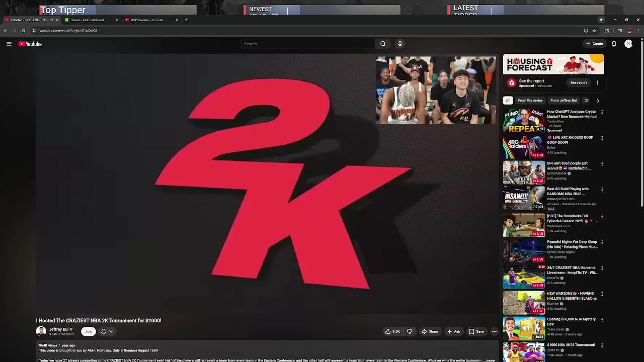Open the install app icon in address bar
Screen dimensions: 644x362
coord(586,31)
